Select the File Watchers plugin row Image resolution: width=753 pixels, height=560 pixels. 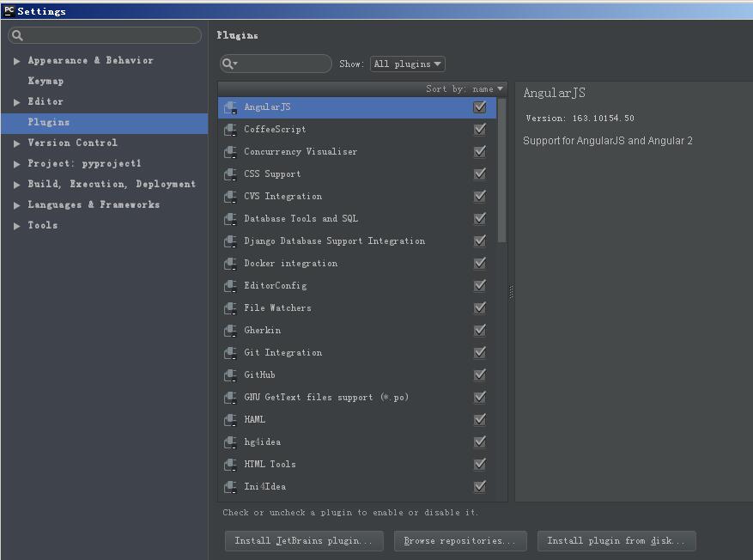[x=357, y=307]
